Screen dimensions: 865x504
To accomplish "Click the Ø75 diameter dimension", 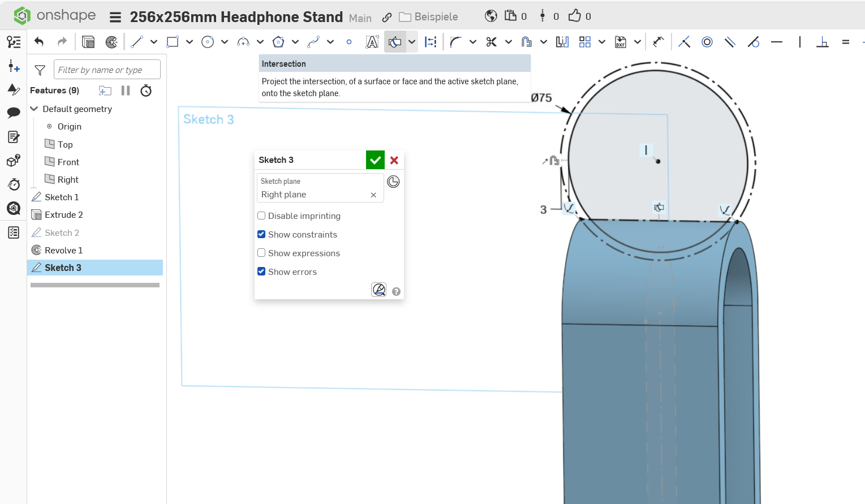I will click(x=541, y=98).
